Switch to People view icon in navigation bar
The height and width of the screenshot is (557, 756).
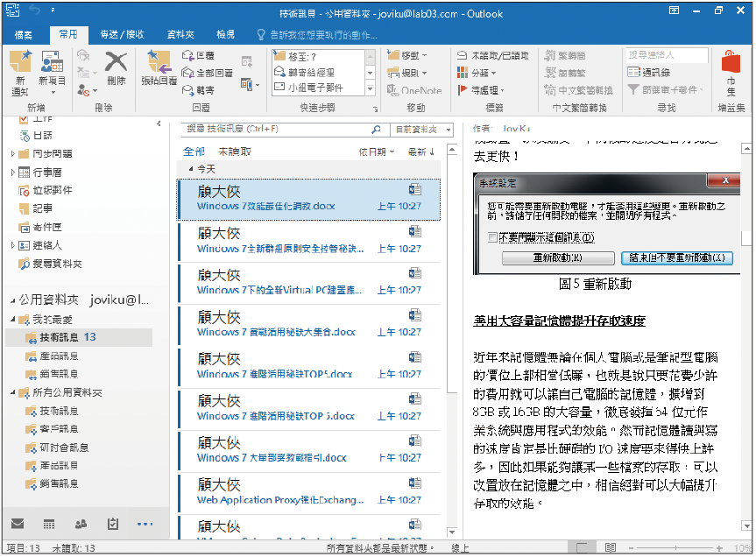pyautogui.click(x=81, y=524)
